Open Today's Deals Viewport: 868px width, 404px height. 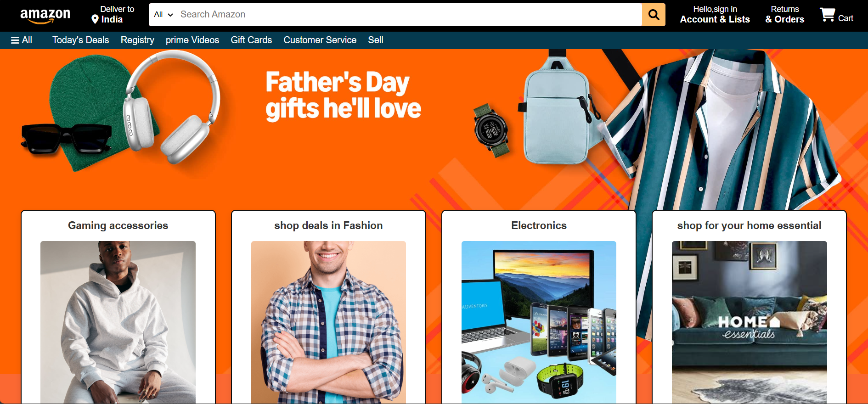click(x=80, y=40)
